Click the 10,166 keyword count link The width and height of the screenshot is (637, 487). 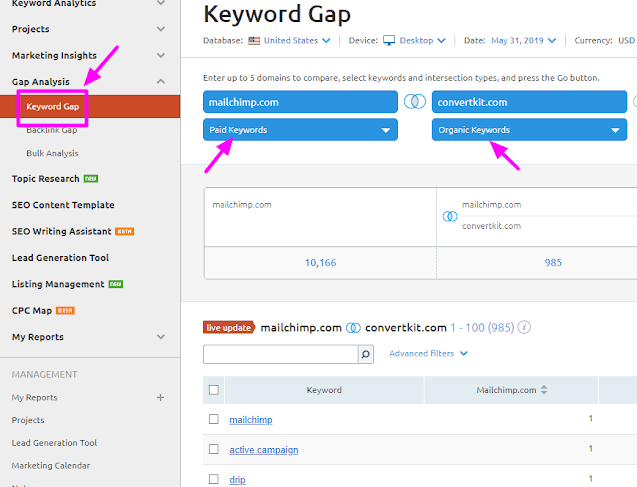pos(319,263)
